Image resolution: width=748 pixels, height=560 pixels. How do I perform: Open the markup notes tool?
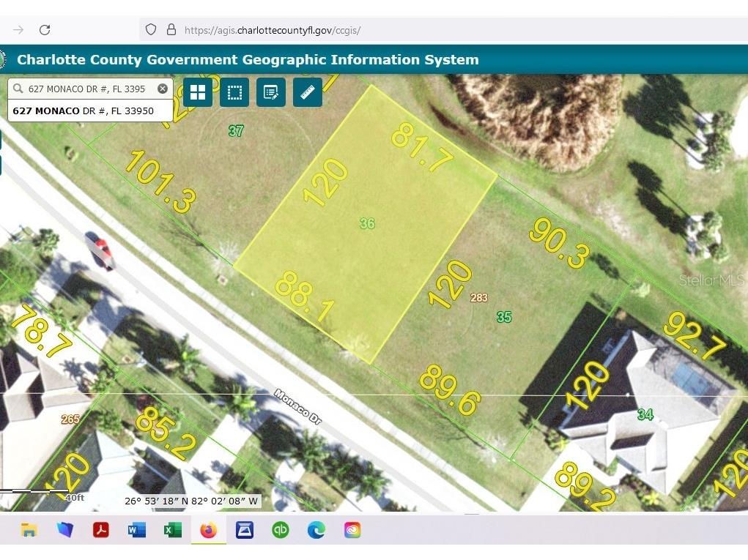tap(270, 92)
